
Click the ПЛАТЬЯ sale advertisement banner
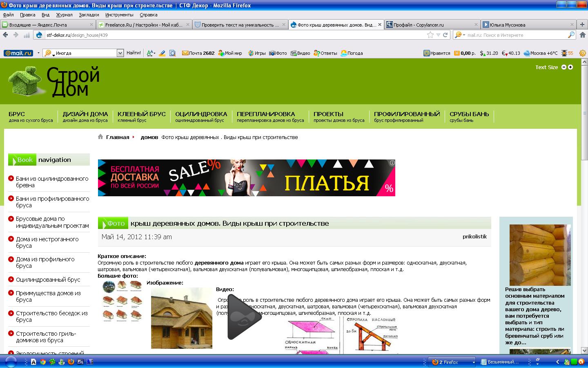tap(247, 178)
